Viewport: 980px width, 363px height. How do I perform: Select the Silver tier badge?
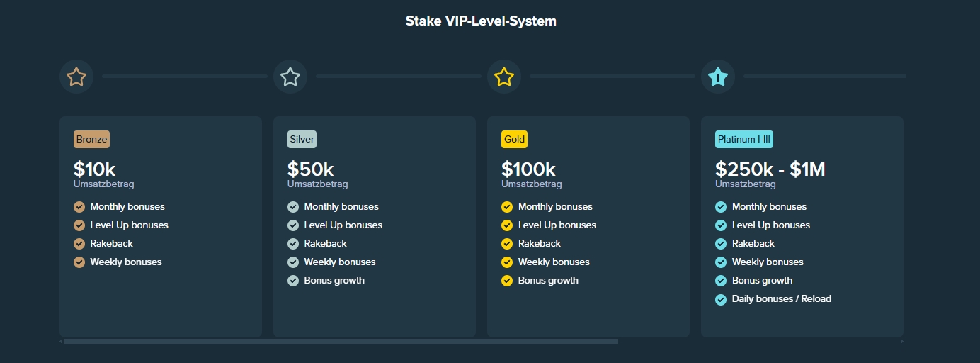[x=302, y=139]
